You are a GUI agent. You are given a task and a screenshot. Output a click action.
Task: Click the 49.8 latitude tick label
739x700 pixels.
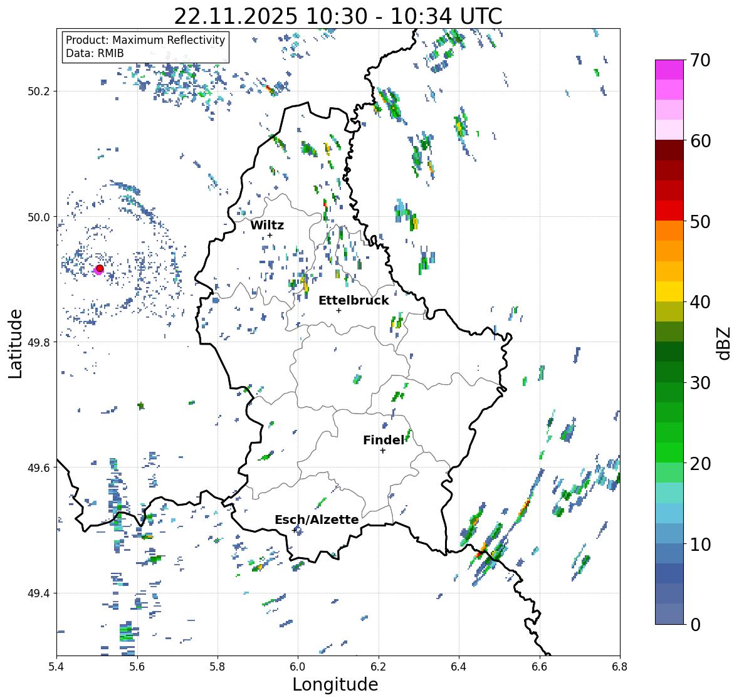pyautogui.click(x=39, y=342)
